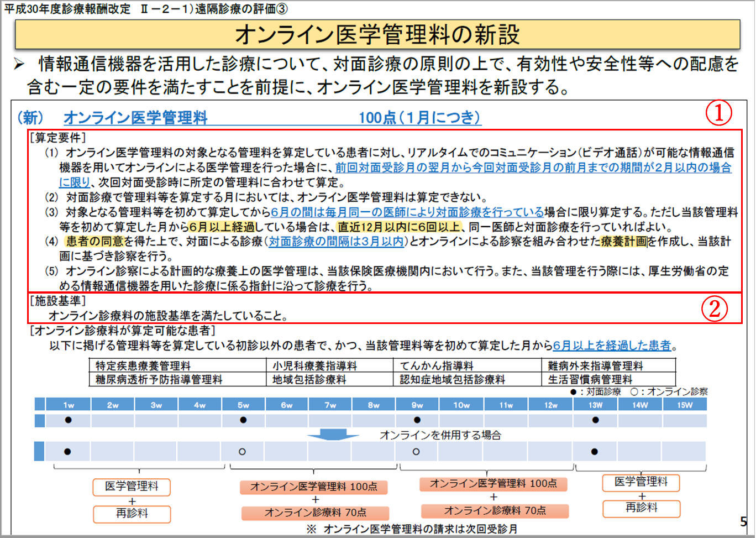The width and height of the screenshot is (756, 538).
Task: Click the [施設基準] label
Action: [x=58, y=301]
